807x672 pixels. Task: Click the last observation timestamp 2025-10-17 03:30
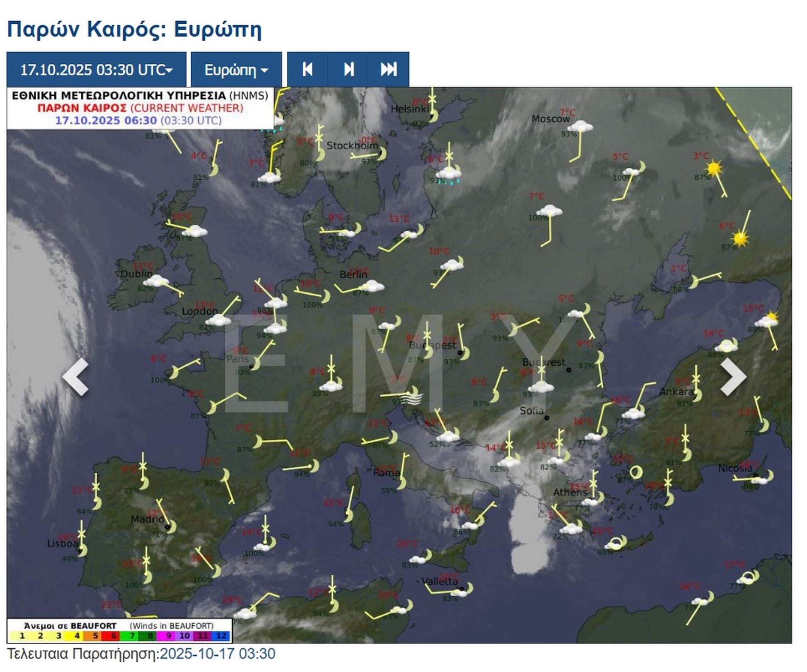pos(217,653)
